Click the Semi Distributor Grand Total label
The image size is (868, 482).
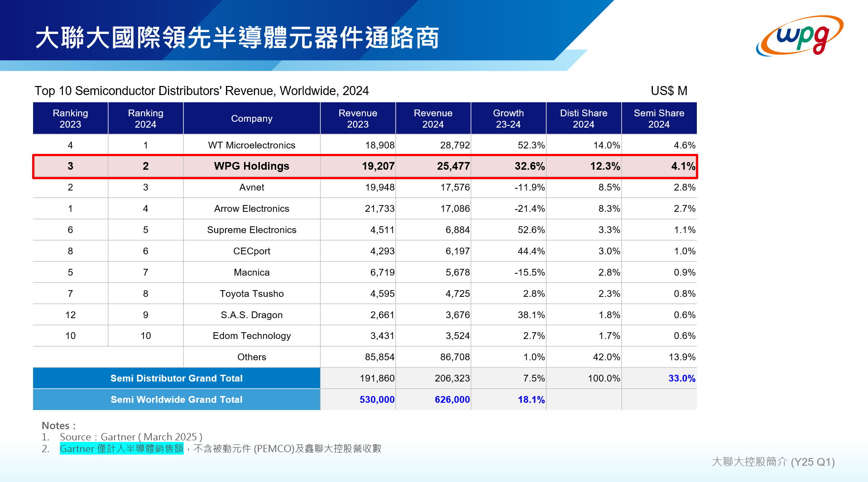tap(177, 378)
